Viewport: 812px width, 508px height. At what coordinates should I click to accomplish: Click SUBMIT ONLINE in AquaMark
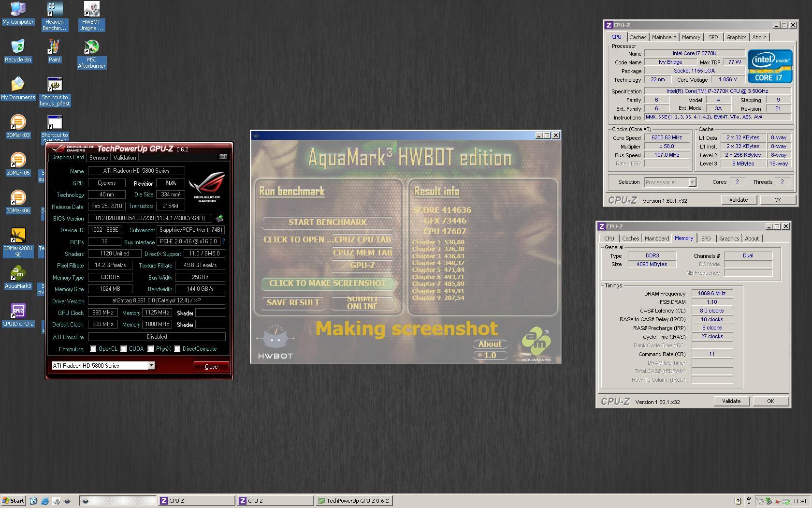tap(362, 303)
